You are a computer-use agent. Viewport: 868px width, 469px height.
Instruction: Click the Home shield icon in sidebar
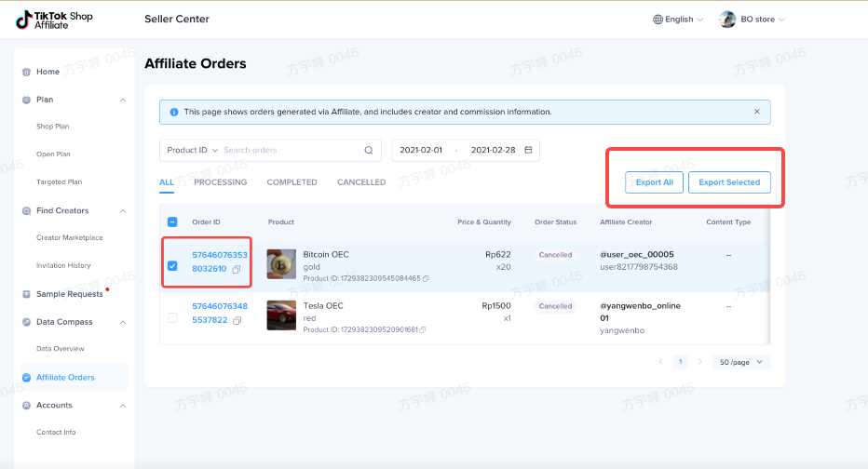(x=26, y=72)
